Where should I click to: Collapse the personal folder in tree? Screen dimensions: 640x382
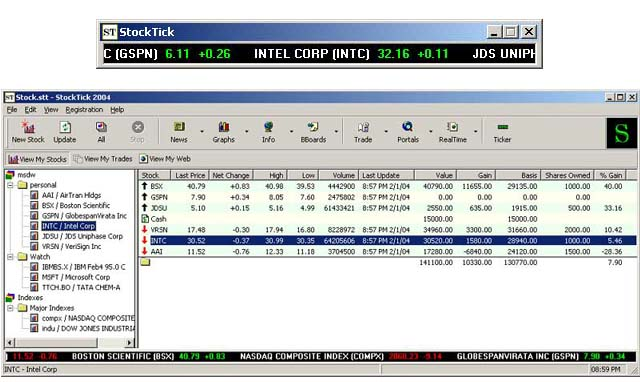coord(10,185)
